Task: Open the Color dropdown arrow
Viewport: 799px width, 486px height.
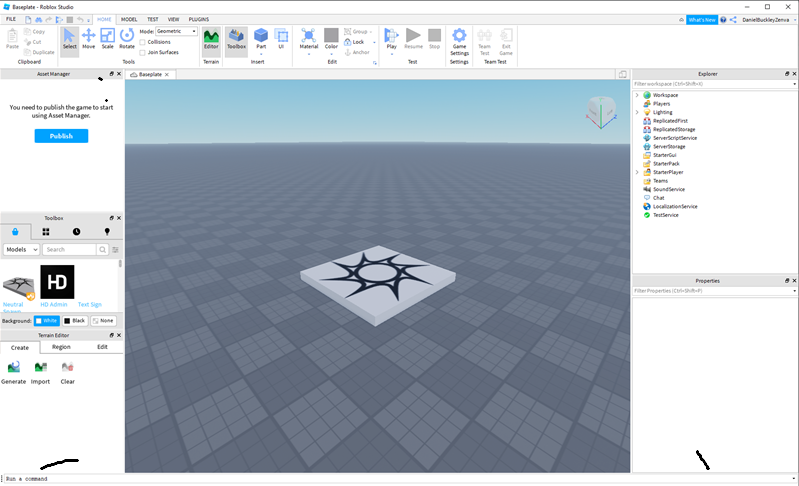Action: click(331, 53)
